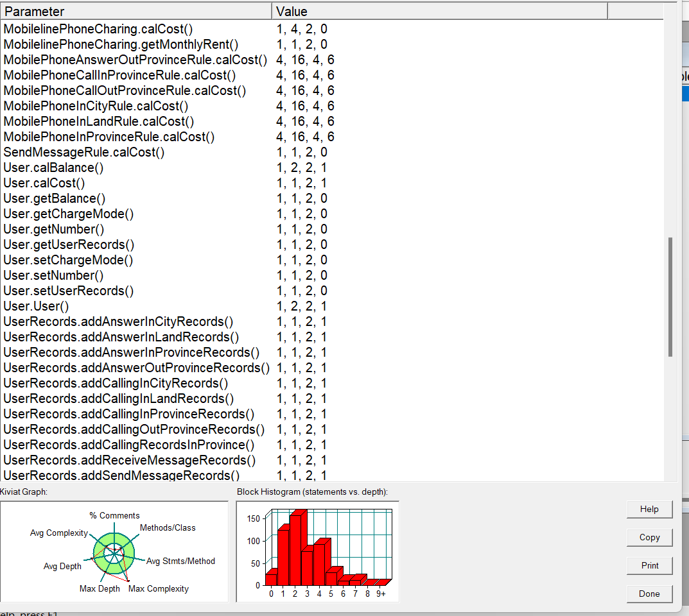Click the Block Histogram chart

coord(318,552)
